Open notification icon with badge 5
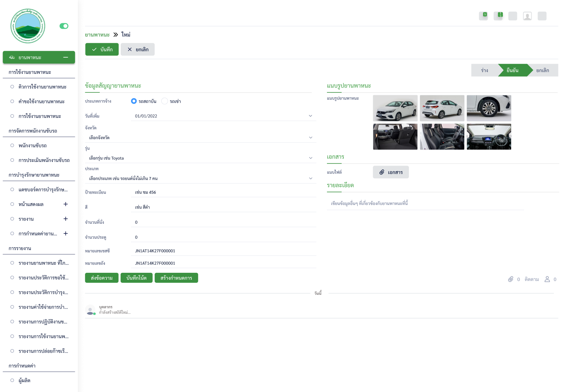The image size is (564, 392). pos(483,16)
